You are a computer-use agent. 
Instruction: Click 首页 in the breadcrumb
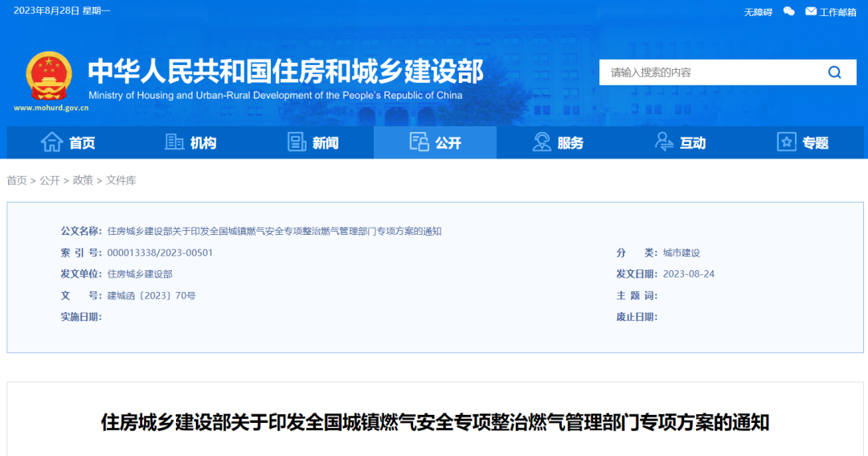tap(17, 180)
